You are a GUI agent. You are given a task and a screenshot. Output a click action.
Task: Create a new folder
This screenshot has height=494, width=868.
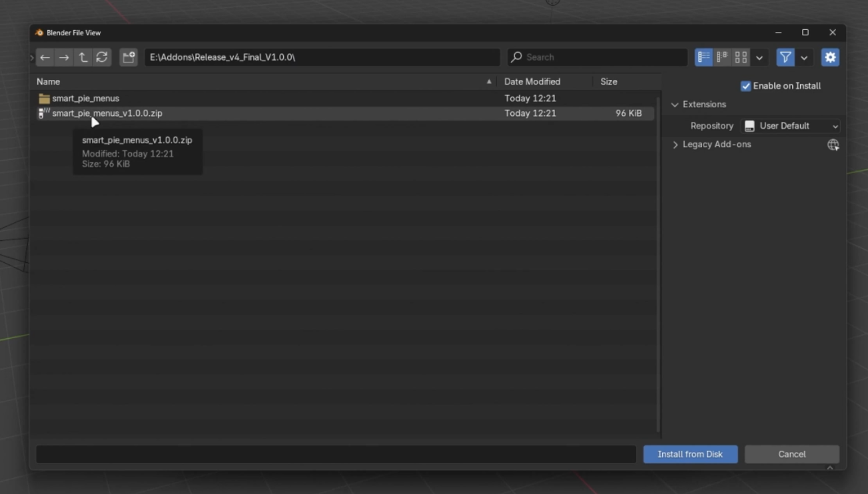129,57
